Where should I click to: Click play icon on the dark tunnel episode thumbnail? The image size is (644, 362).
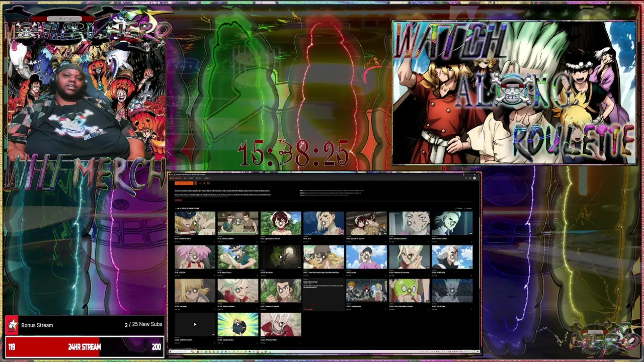coord(281,257)
